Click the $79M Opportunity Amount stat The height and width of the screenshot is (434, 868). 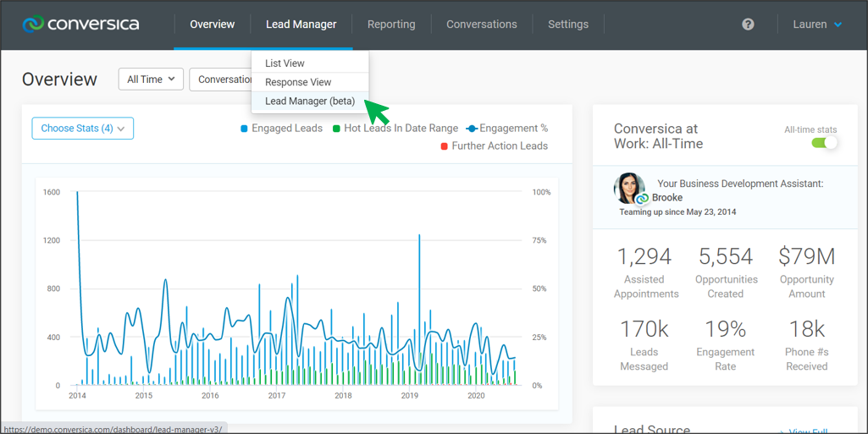pos(806,272)
